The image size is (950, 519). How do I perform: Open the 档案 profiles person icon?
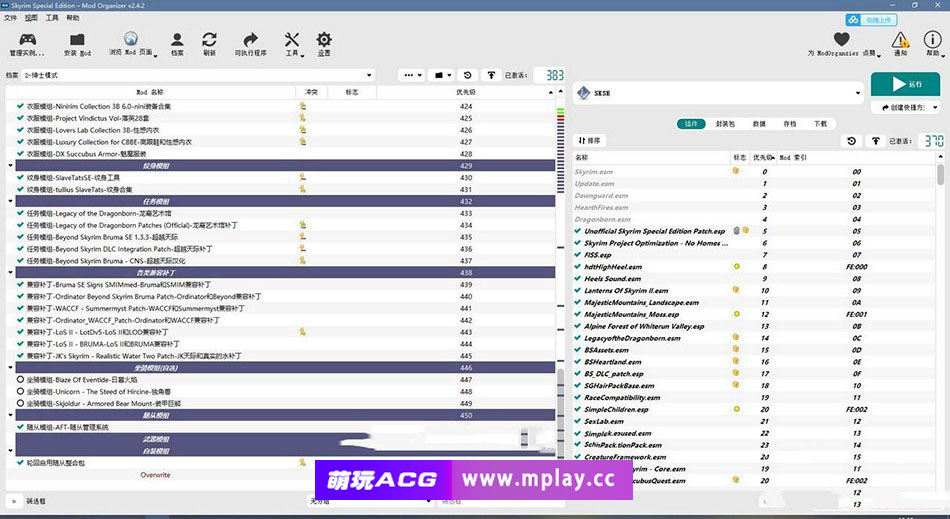click(x=177, y=40)
